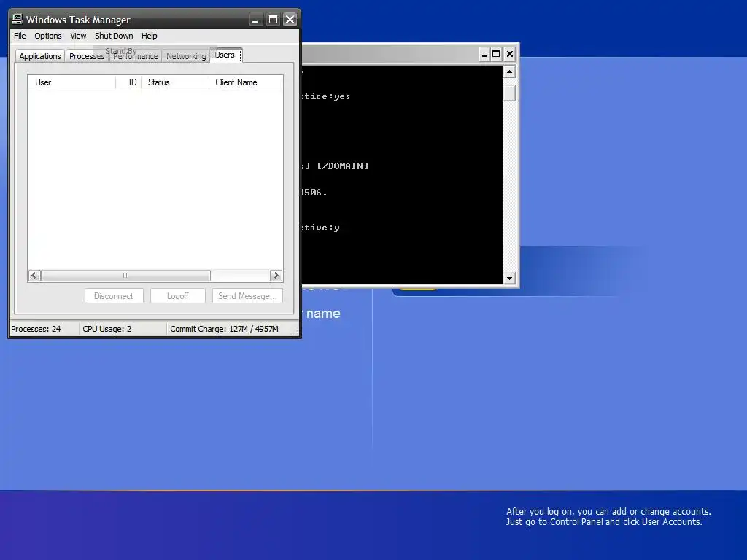Click the users list left scroll arrow
This screenshot has width=747, height=560.
tap(34, 276)
